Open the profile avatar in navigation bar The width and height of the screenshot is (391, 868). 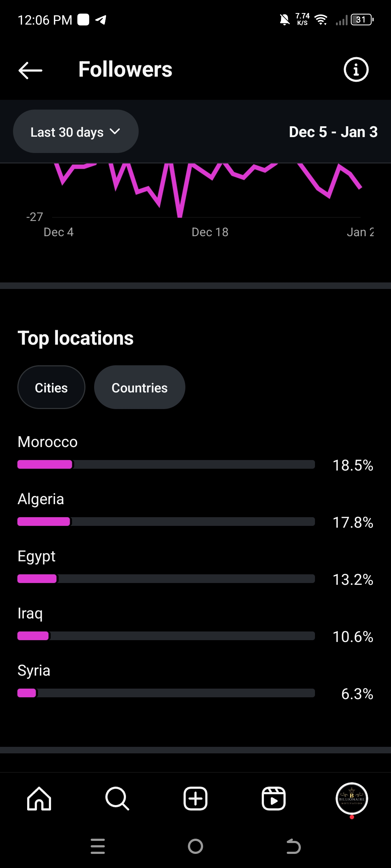click(352, 798)
